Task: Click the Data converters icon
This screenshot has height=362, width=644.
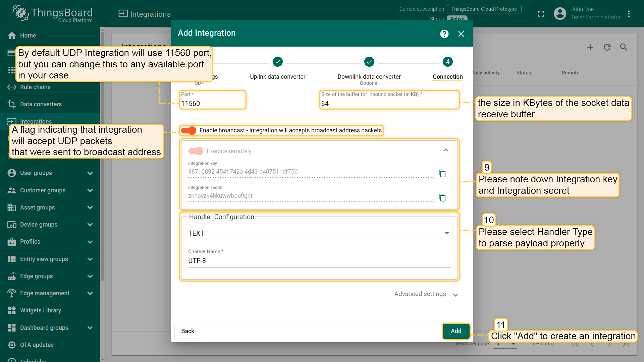Action: [x=12, y=104]
